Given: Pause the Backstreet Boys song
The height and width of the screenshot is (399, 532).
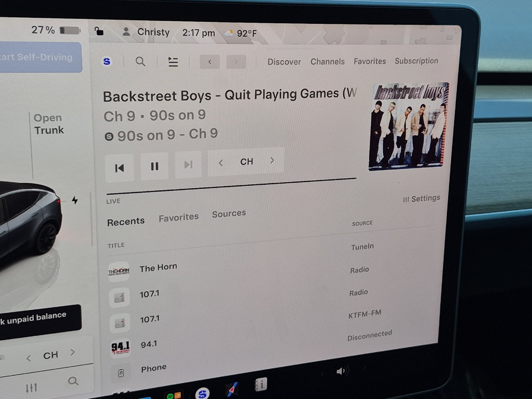Looking at the screenshot, I should coord(155,166).
